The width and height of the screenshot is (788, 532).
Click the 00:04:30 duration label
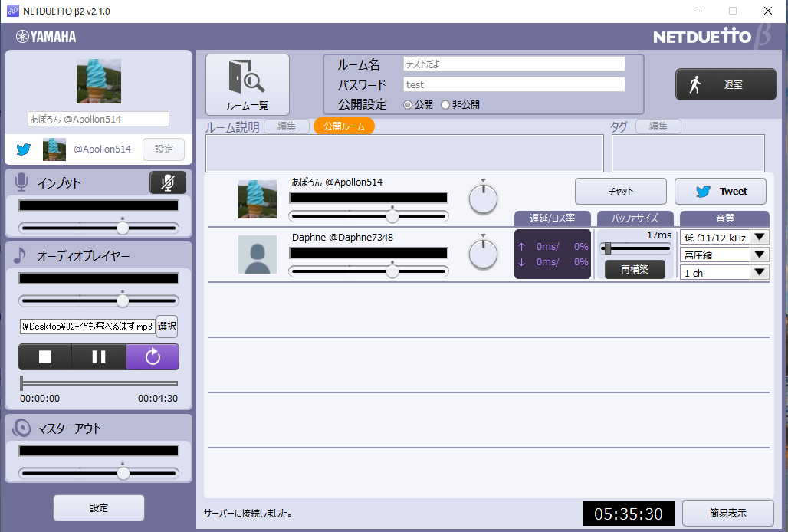158,399
